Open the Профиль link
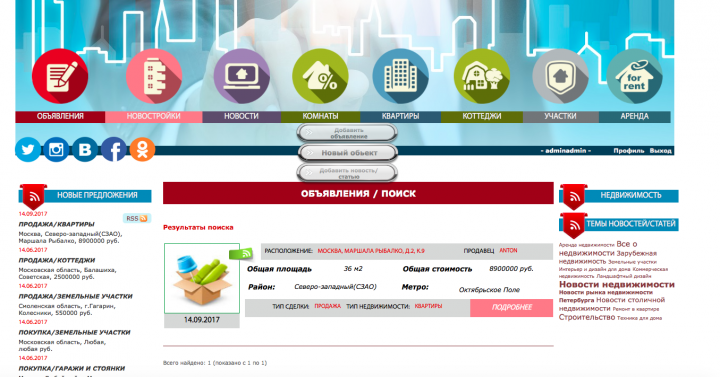 (x=629, y=151)
